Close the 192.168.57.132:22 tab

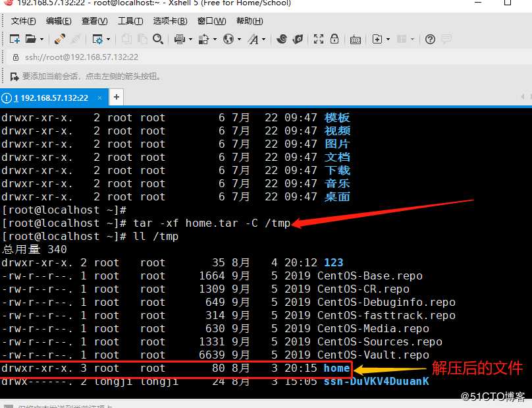click(x=99, y=98)
